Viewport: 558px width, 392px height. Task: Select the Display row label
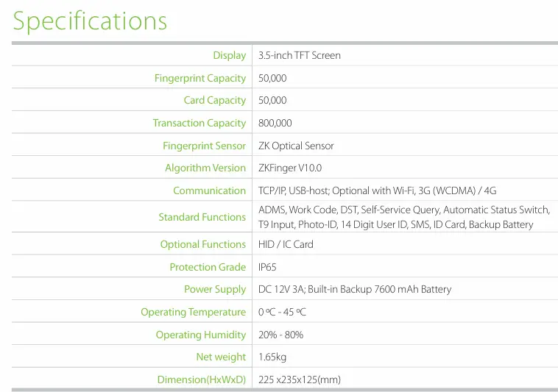pyautogui.click(x=230, y=56)
